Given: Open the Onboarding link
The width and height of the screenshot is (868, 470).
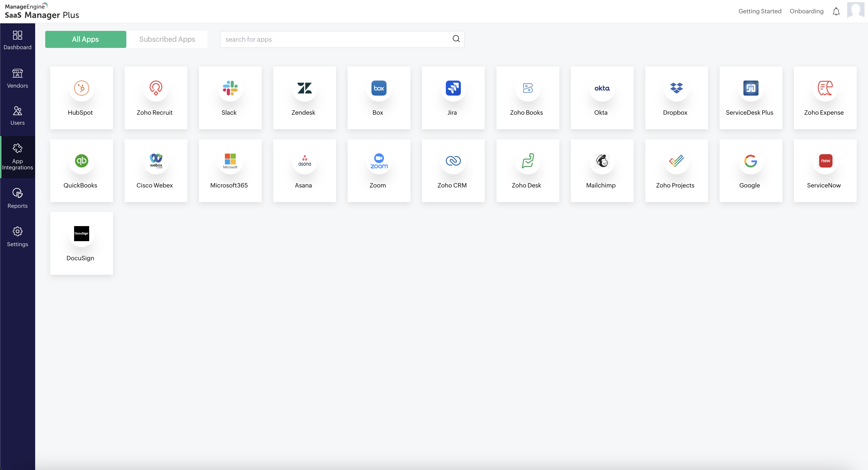Looking at the screenshot, I should (x=806, y=11).
